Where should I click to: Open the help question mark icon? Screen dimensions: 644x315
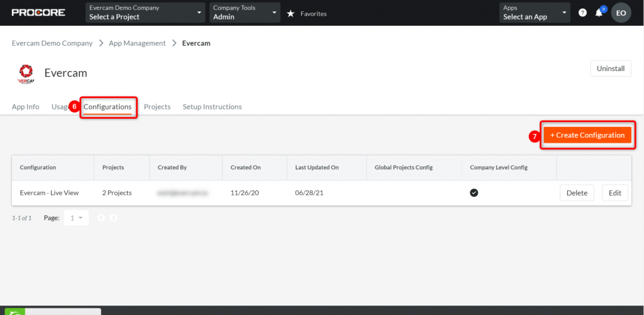tap(582, 13)
